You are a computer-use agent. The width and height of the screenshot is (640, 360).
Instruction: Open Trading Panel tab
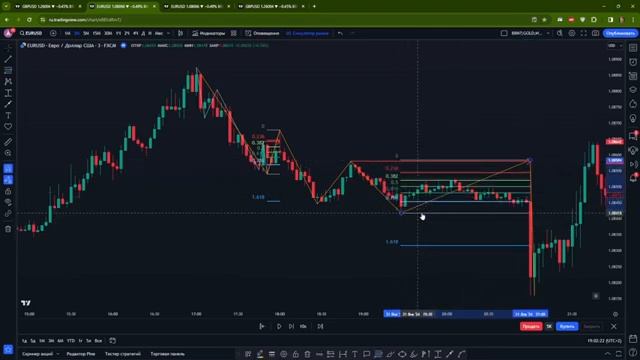tap(168, 354)
